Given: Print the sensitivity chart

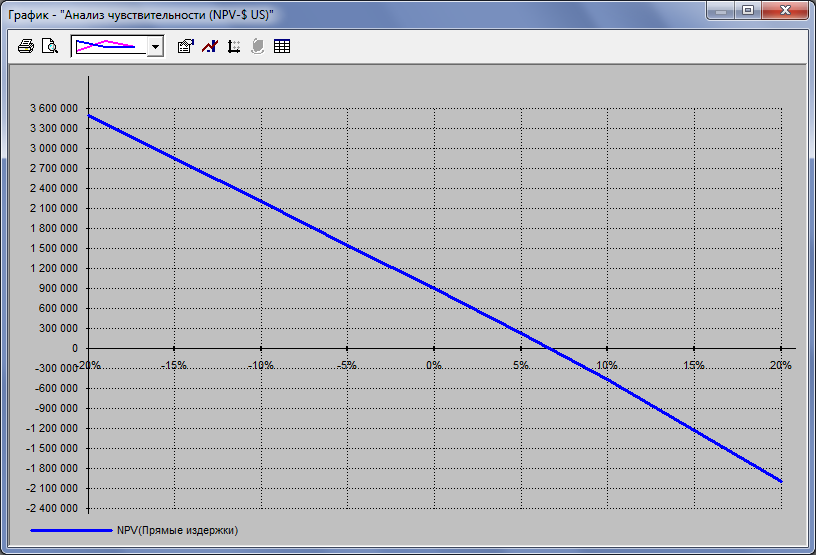Looking at the screenshot, I should tap(26, 46).
